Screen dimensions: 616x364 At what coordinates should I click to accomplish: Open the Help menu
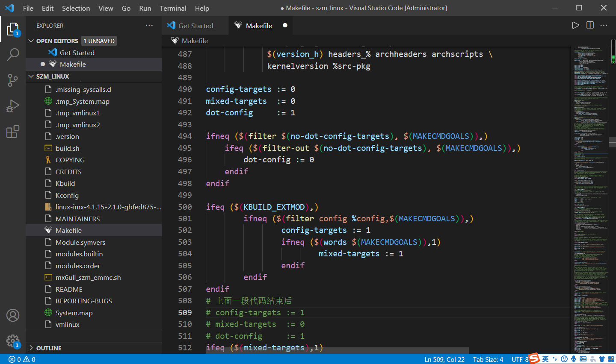(x=202, y=8)
